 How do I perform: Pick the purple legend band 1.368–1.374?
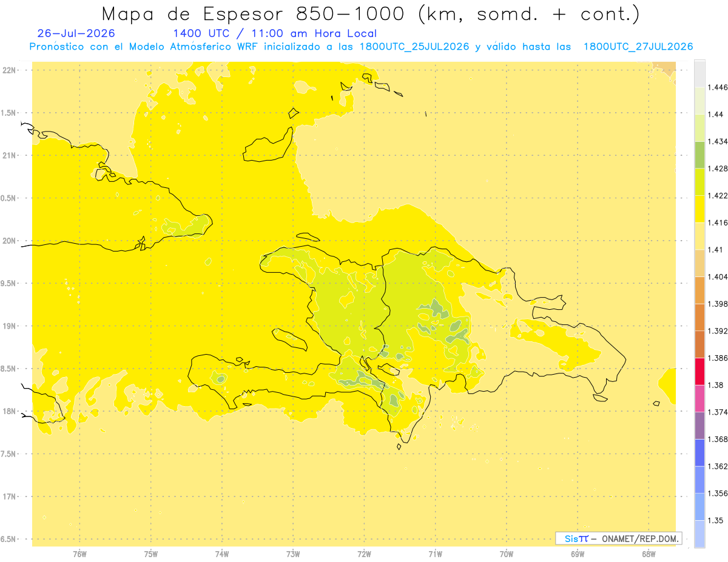[x=699, y=426]
